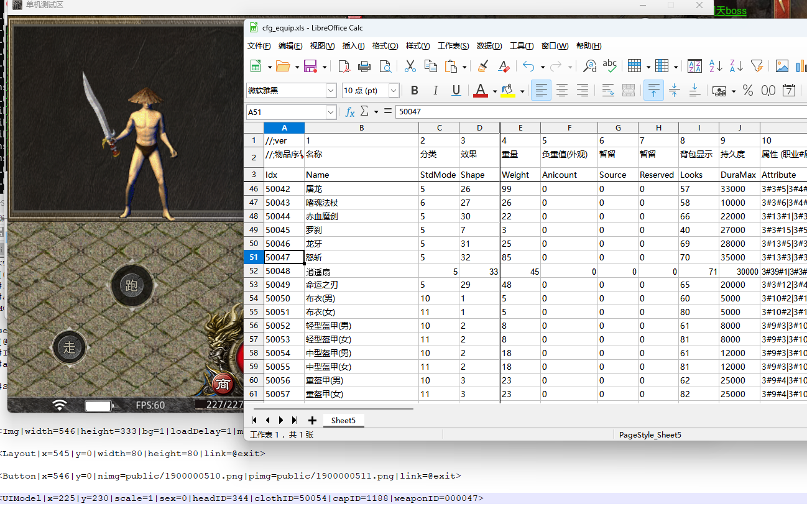Open Function Wizard fx icon
The width and height of the screenshot is (807, 532).
click(x=349, y=112)
